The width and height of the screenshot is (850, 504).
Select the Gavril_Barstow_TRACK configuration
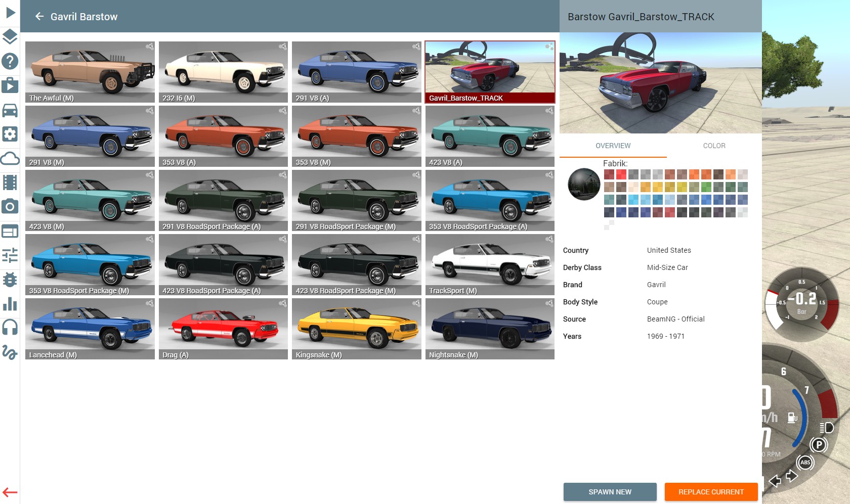(x=490, y=72)
